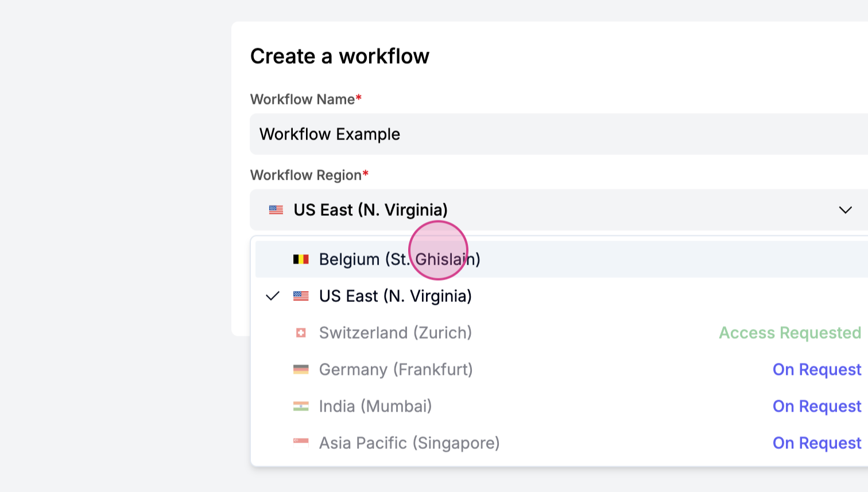
Task: Click the Singapore flag icon
Action: point(301,443)
